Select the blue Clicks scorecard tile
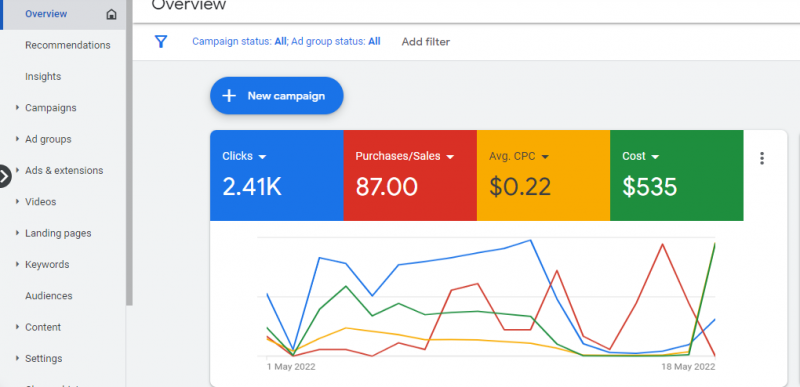 tap(277, 175)
